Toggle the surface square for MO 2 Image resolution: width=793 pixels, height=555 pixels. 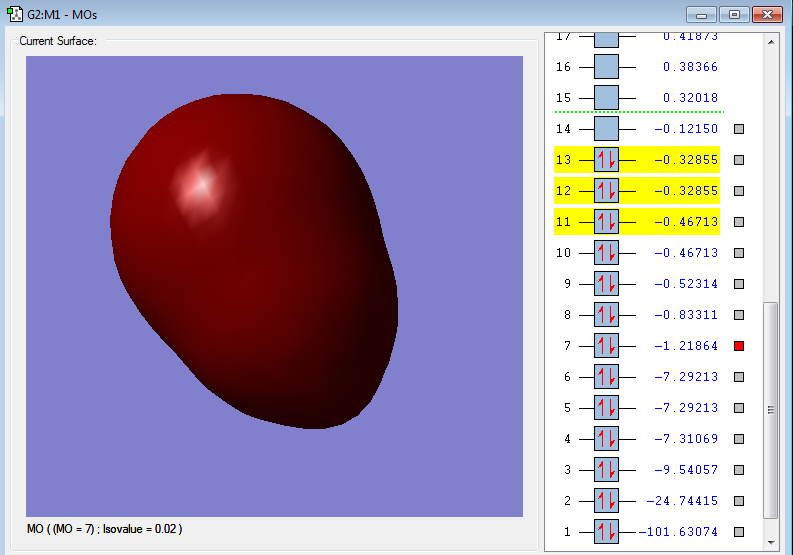pyautogui.click(x=739, y=501)
